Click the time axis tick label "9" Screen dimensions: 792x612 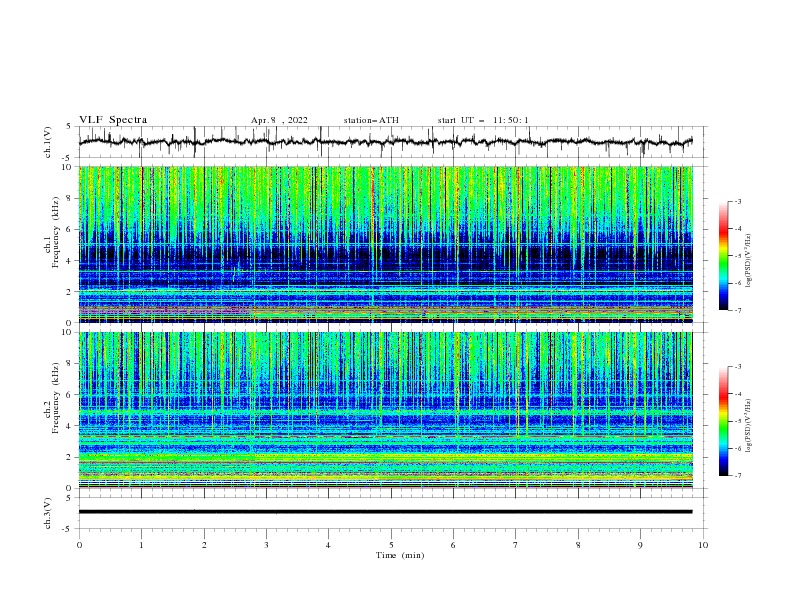640,545
